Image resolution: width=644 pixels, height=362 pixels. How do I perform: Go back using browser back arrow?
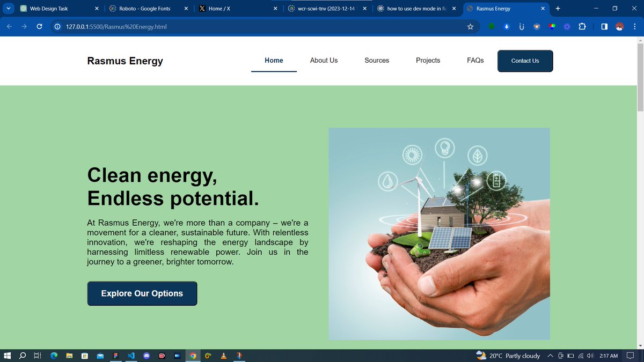[x=9, y=26]
